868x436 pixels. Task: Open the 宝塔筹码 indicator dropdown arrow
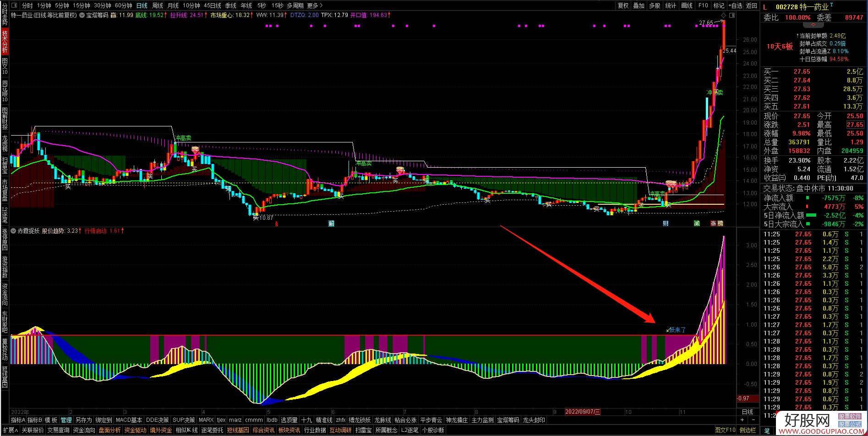tap(82, 15)
